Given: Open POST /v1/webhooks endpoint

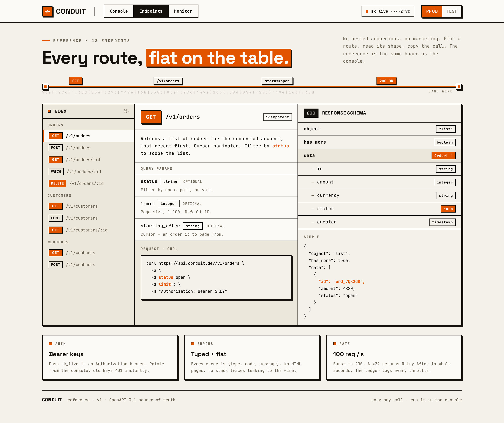Looking at the screenshot, I should [89, 265].
